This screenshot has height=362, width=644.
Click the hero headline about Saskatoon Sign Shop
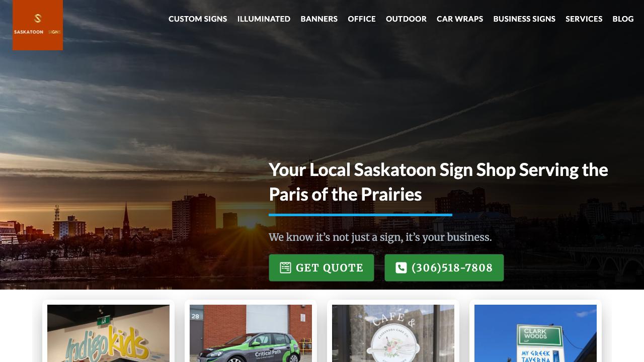438,182
